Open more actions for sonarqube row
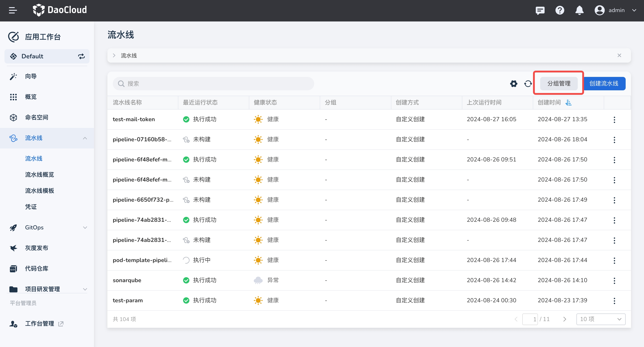The image size is (644, 347). [614, 280]
